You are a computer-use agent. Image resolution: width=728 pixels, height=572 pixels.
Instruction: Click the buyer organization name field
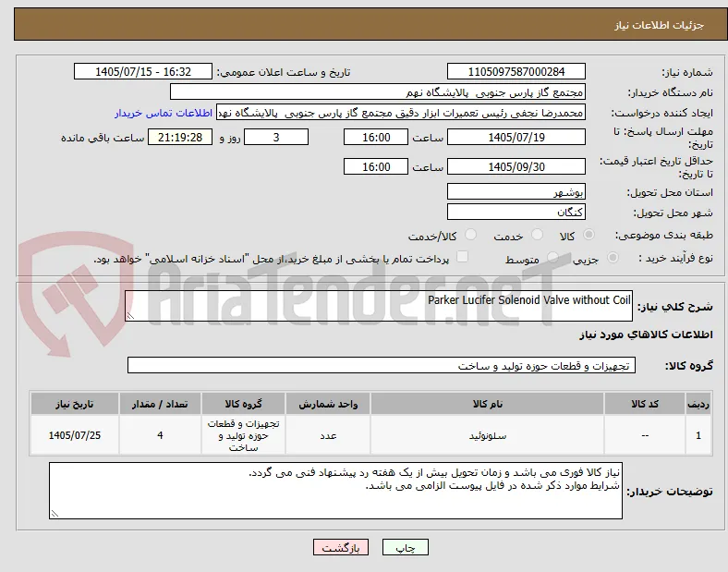pos(378,91)
